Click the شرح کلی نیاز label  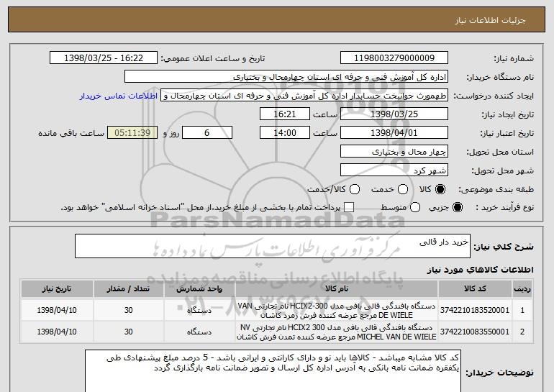click(504, 247)
